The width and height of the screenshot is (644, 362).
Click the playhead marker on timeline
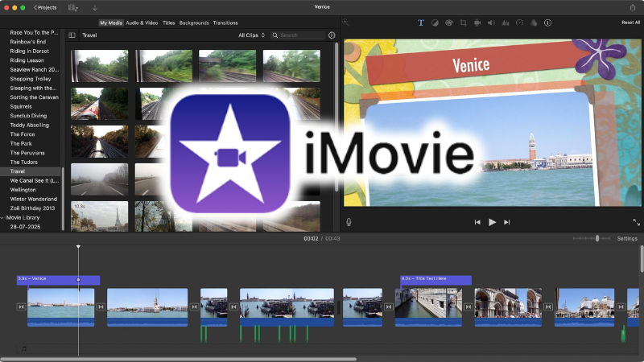tap(78, 246)
